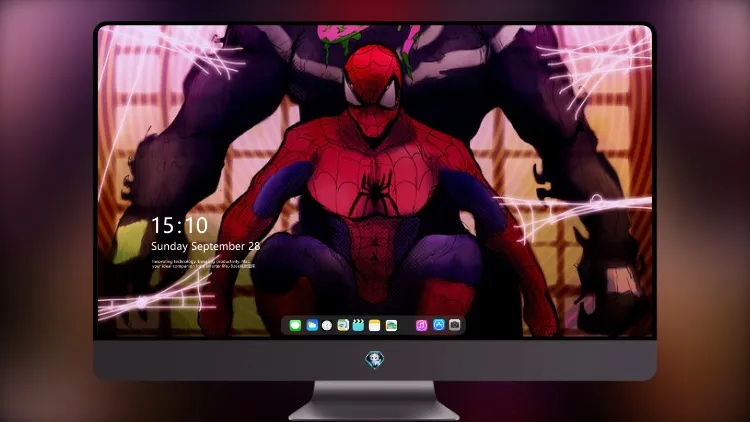Screen dimensions: 750x422
Task: Click the Sunday September 28 date text
Action: pos(206,246)
